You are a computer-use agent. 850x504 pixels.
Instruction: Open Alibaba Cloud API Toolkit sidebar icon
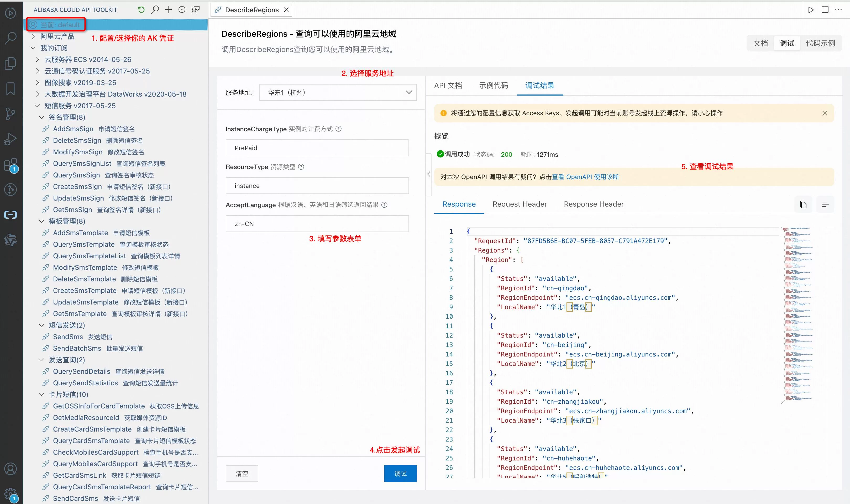tap(11, 215)
